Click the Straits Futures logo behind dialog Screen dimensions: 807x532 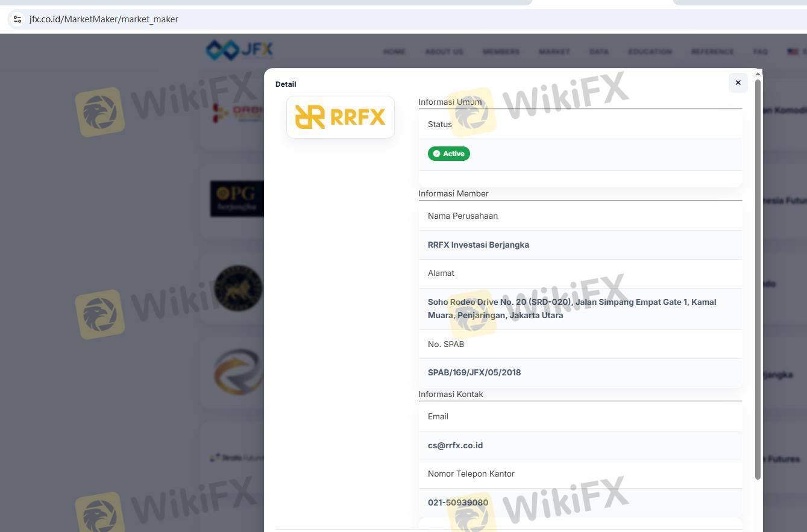point(237,458)
